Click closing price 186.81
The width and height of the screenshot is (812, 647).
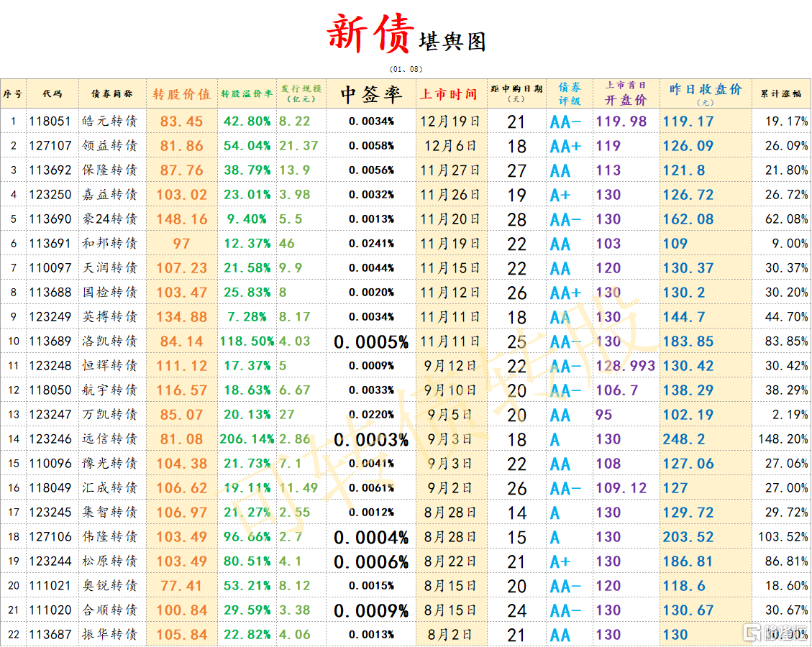pyautogui.click(x=688, y=561)
